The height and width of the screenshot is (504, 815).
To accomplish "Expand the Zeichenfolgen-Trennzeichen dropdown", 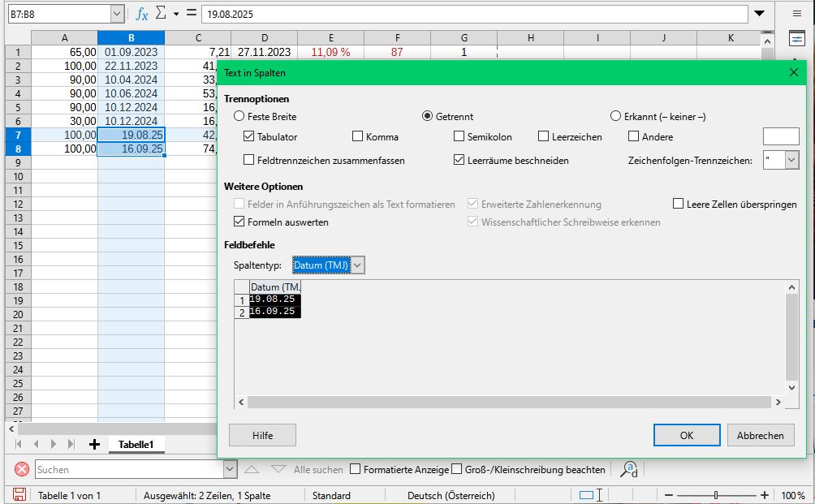I will tap(792, 161).
